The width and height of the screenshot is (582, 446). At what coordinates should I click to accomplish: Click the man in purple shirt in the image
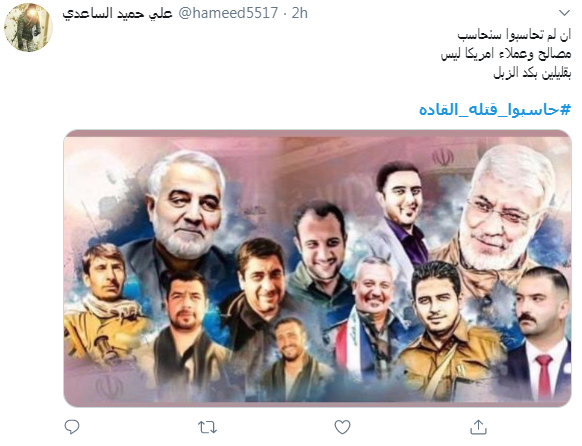point(403,213)
